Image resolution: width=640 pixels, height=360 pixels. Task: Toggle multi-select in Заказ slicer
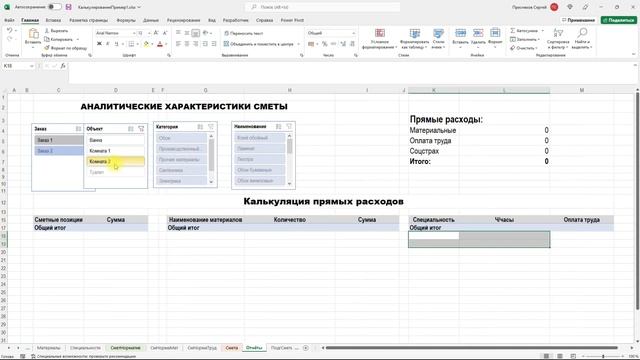[x=78, y=129]
